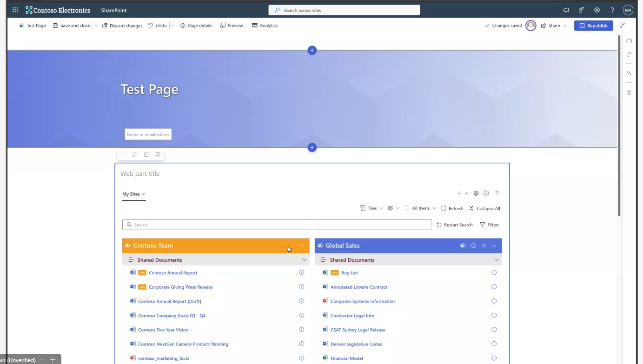643x364 pixels.
Task: Collapse the page header with arrows icon
Action: point(623,26)
